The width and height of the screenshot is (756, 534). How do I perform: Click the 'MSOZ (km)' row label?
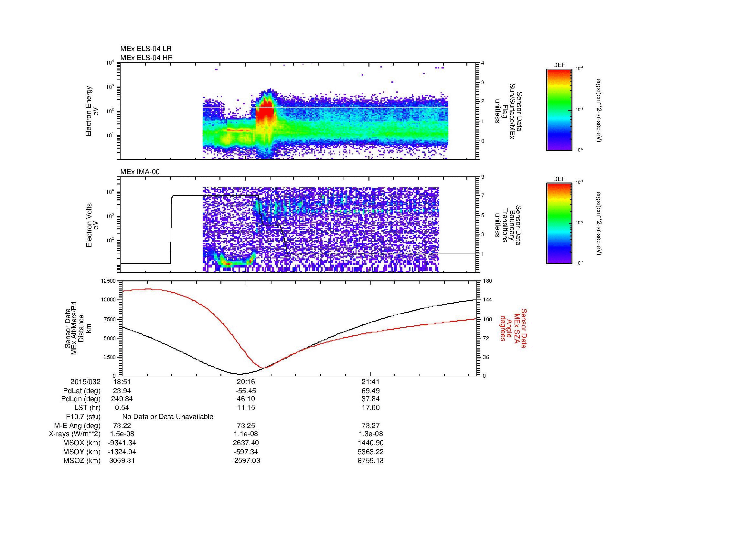[82, 461]
